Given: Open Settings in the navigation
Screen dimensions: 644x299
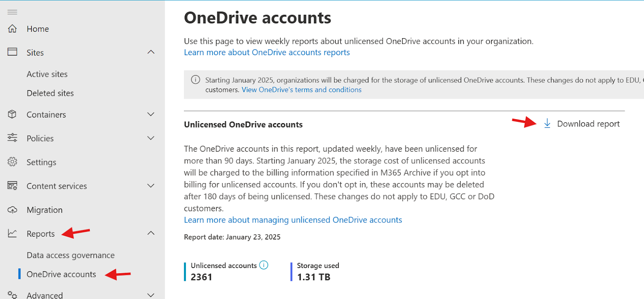Looking at the screenshot, I should (41, 162).
